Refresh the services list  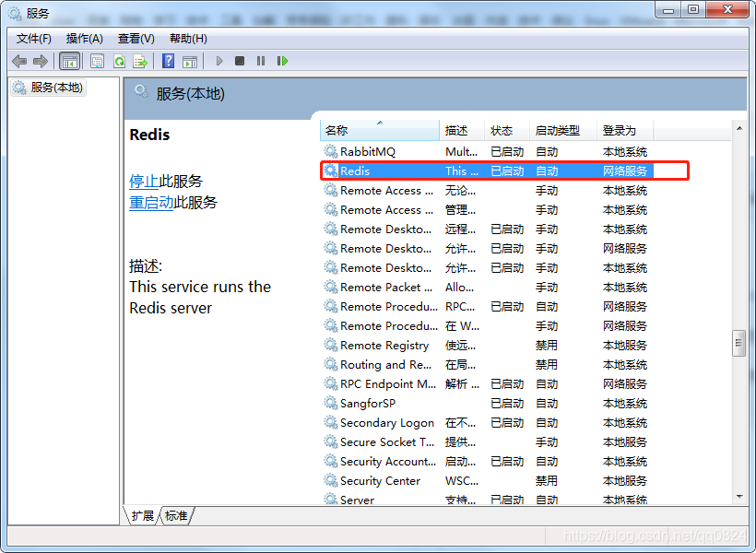pos(119,60)
